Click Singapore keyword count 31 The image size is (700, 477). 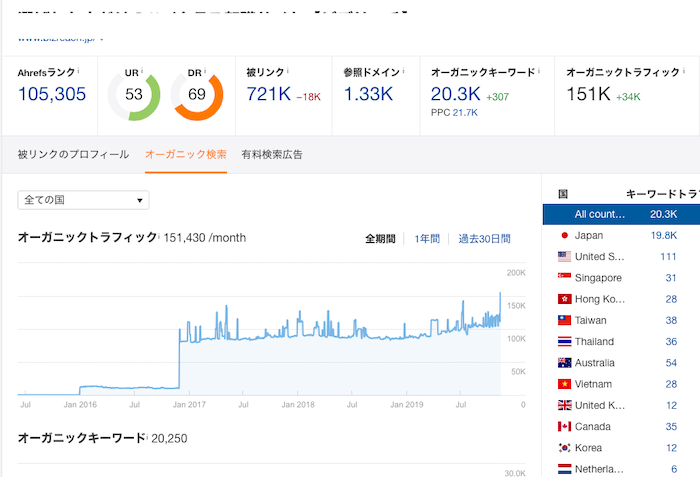(x=671, y=278)
